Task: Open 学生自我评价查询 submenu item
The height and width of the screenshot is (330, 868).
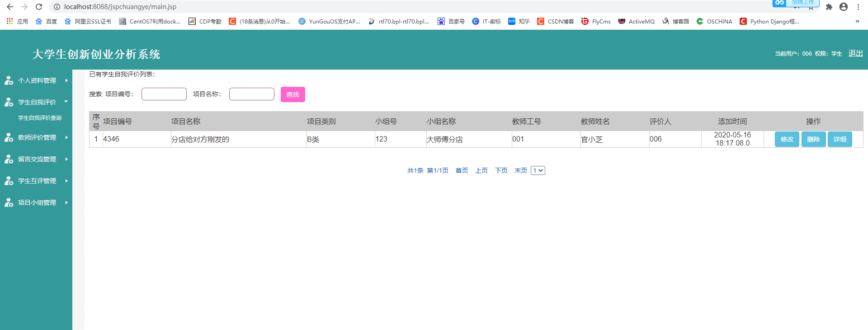Action: (x=40, y=118)
